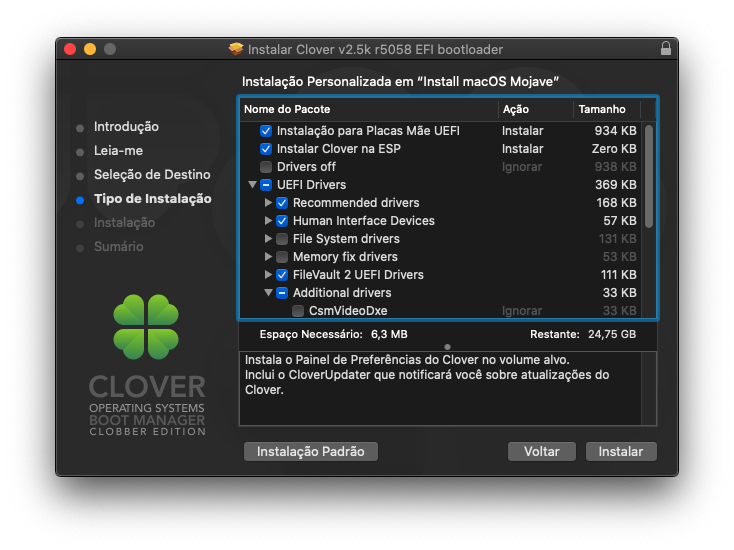Expand Human Interface Devices group

tap(268, 220)
